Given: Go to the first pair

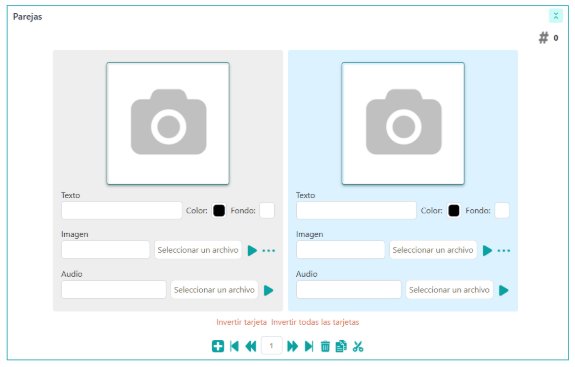Looking at the screenshot, I should coord(234,346).
